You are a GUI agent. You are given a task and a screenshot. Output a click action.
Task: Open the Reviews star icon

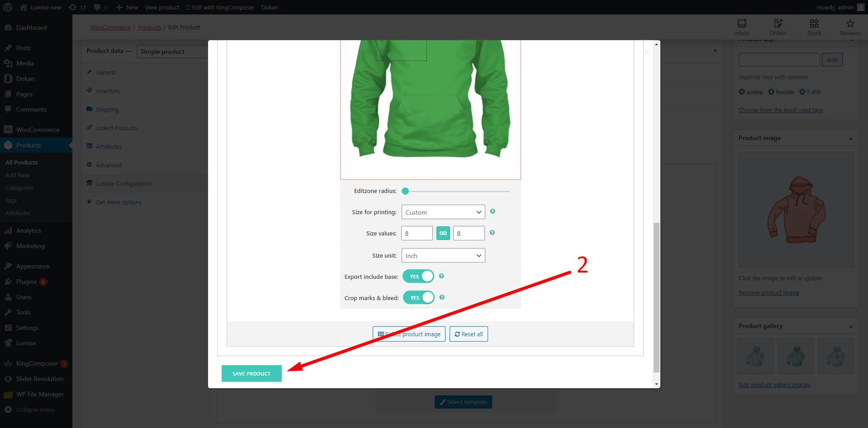850,27
